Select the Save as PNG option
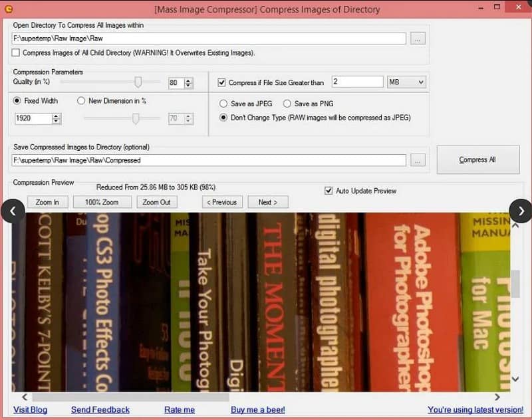This screenshot has height=420, width=532. (x=287, y=104)
